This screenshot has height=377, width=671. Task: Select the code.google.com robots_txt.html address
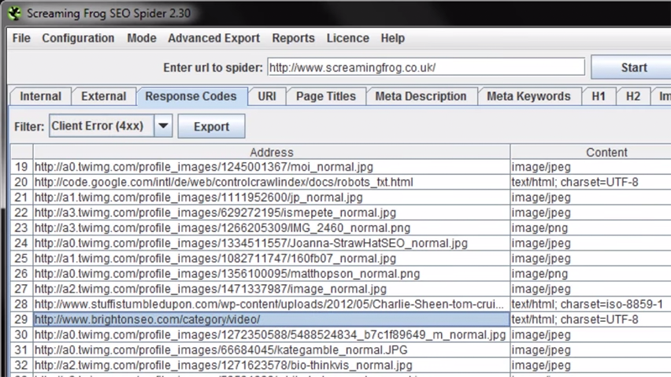coord(271,182)
